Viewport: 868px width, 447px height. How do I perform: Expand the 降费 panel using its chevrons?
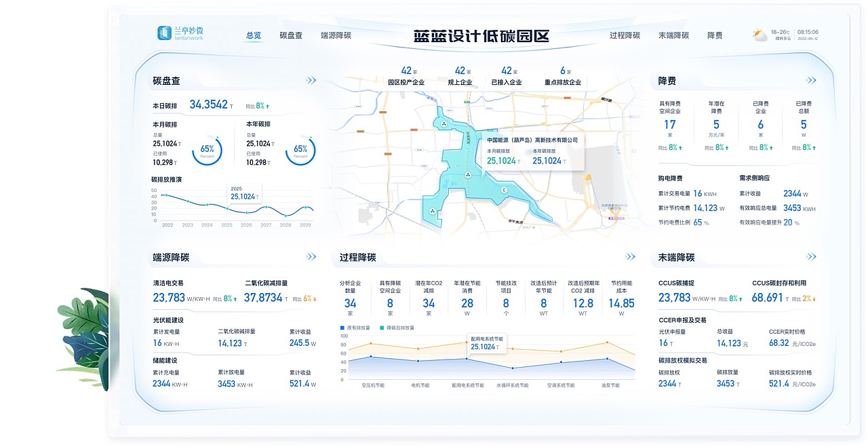(x=811, y=79)
